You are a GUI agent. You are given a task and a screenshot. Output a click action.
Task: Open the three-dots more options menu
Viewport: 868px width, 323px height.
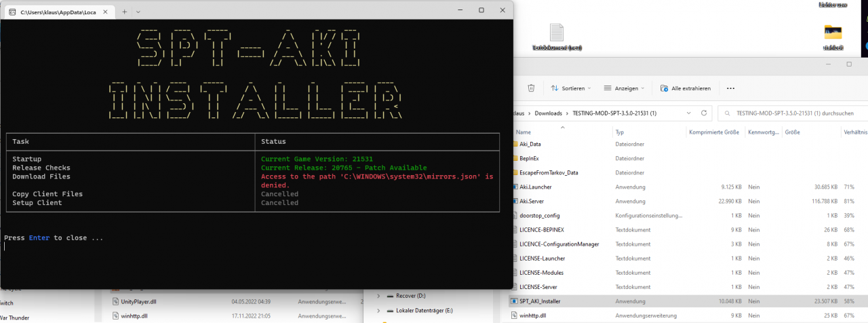pyautogui.click(x=730, y=88)
